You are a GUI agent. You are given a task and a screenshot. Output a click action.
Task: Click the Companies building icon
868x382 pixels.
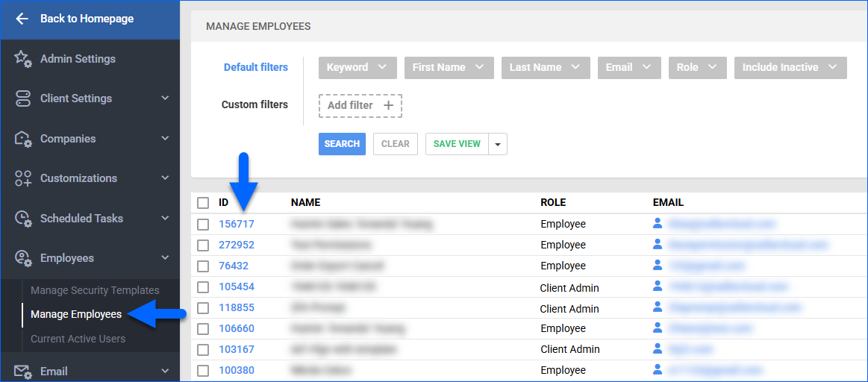(22, 139)
